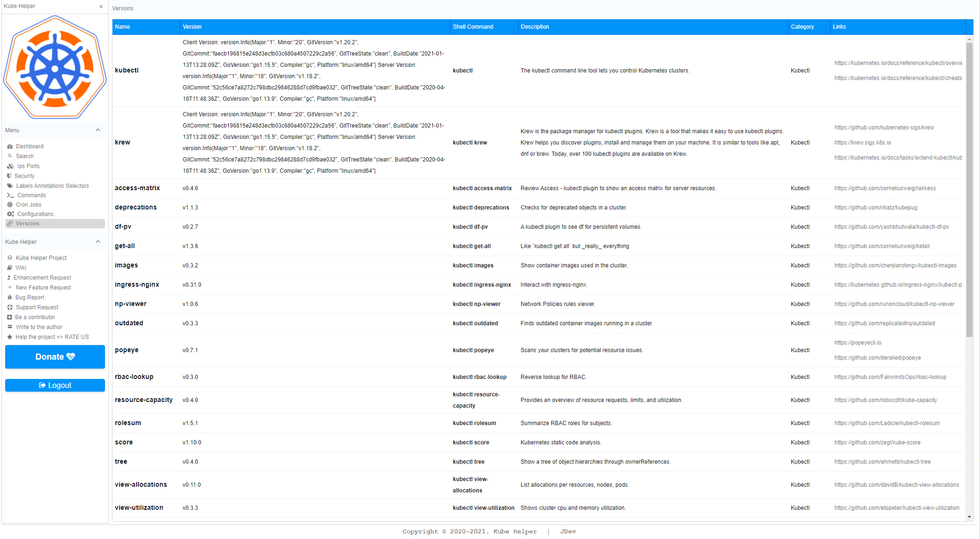The height and width of the screenshot is (539, 980).
Task: Click the Search magnifier icon
Action: pyautogui.click(x=10, y=156)
